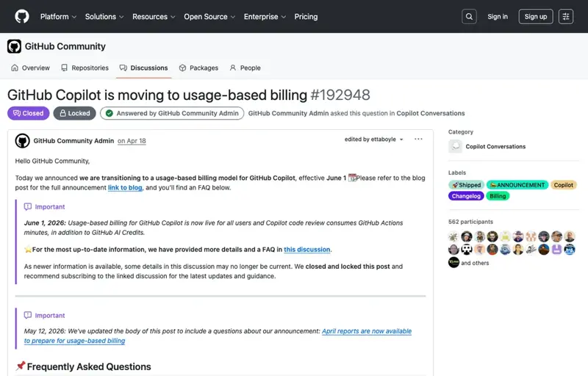
Task: Click the Billing label
Action: 498,196
